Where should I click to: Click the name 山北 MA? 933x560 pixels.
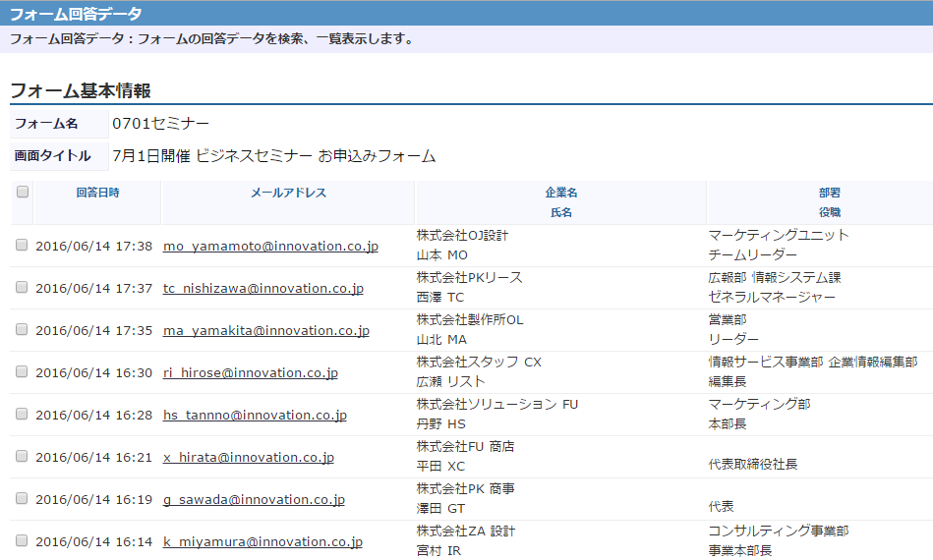441,340
